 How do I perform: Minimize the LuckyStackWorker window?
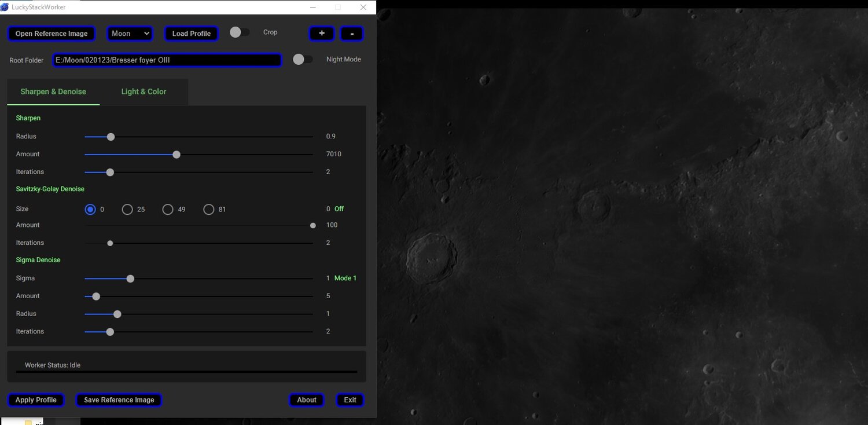pos(312,8)
